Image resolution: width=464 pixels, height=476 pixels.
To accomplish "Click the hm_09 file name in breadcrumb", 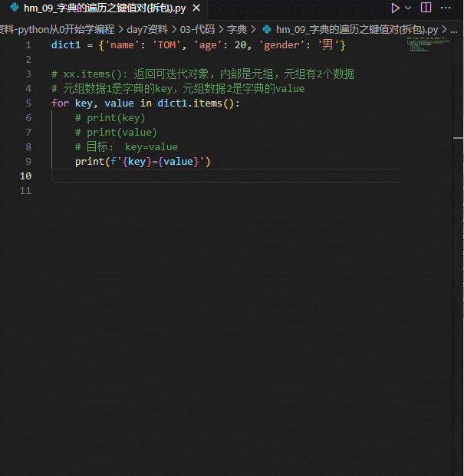I will pos(357,29).
